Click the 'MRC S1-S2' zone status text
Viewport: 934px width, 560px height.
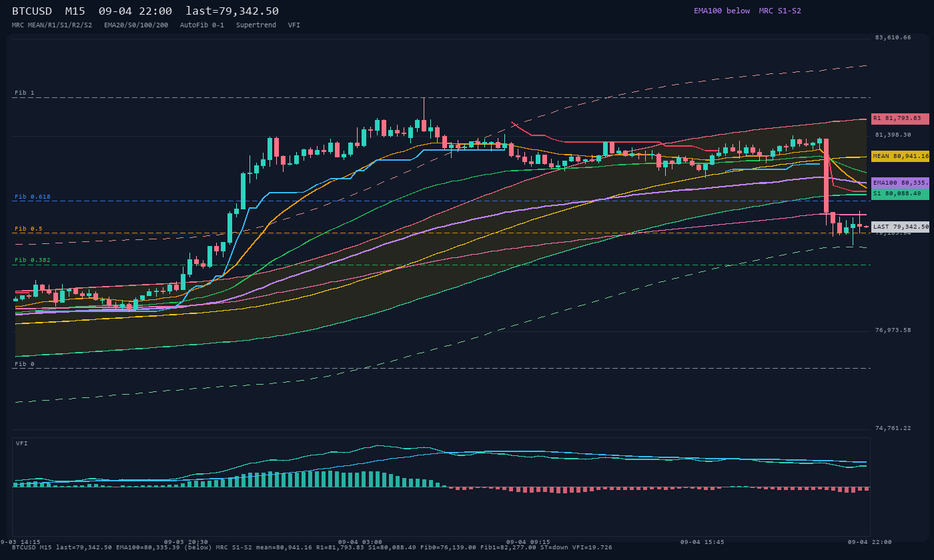click(x=780, y=11)
